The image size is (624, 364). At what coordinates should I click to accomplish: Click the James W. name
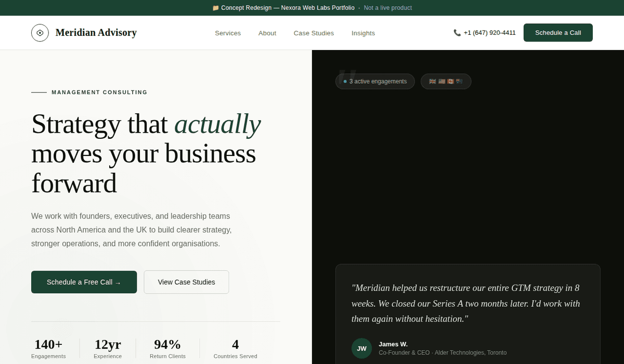393,344
